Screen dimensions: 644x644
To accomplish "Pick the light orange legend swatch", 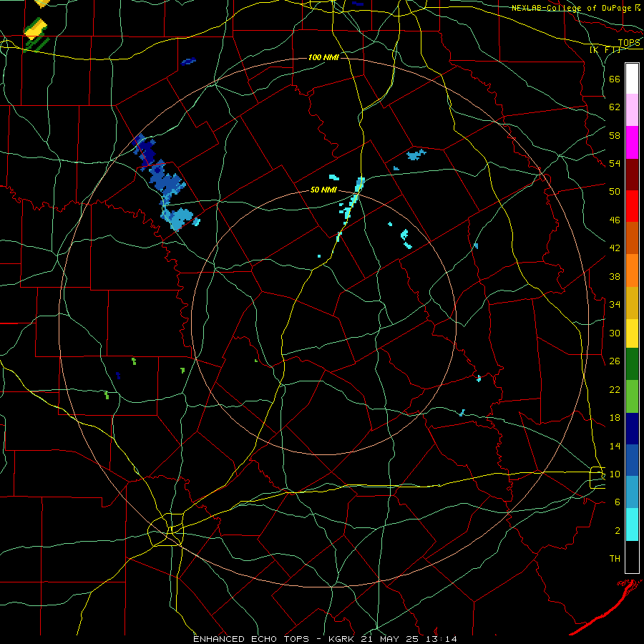I will point(632,270).
